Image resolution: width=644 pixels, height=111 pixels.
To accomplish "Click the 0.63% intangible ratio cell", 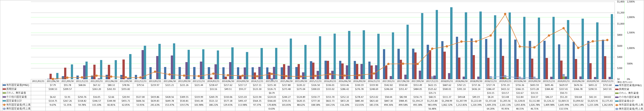I will [x=272, y=109].
